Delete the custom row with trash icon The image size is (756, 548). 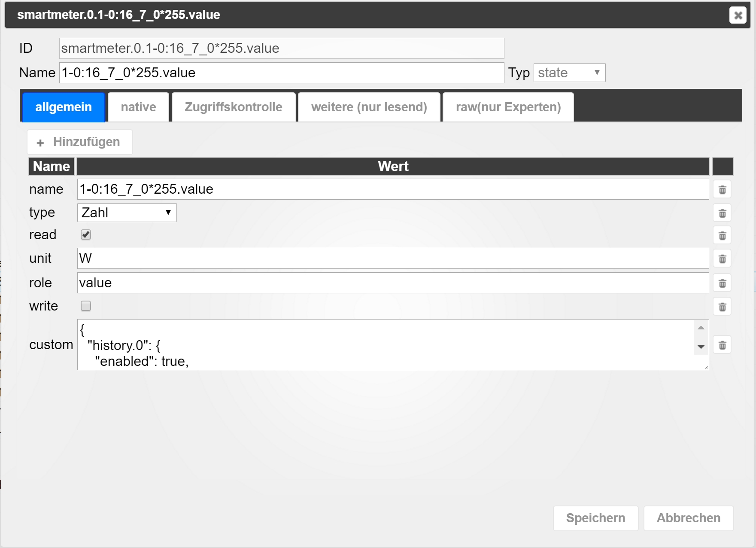[x=722, y=345]
